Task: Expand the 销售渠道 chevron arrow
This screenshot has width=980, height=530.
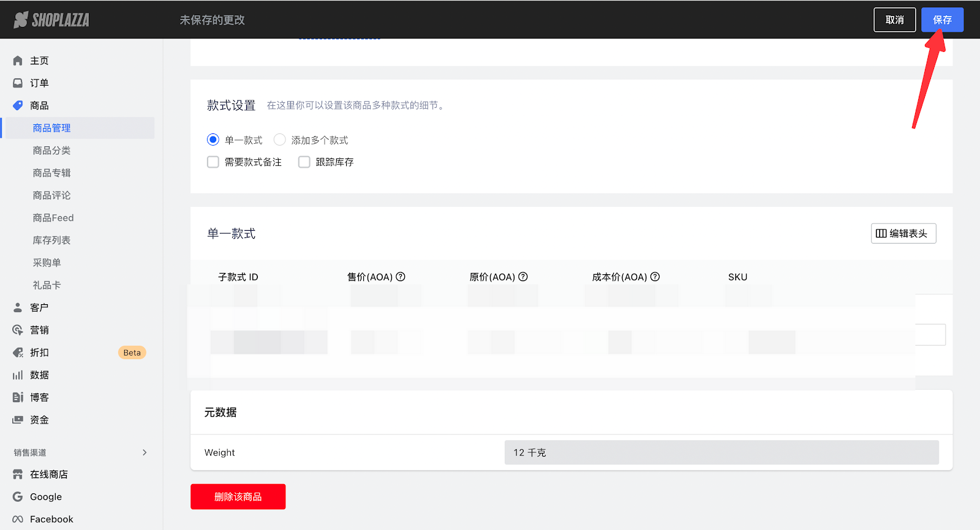Action: [x=145, y=452]
